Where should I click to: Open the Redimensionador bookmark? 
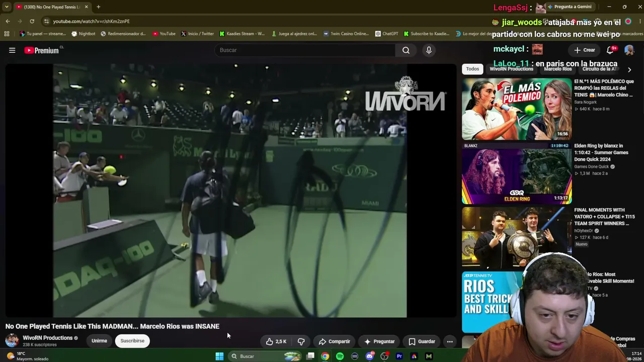click(123, 34)
